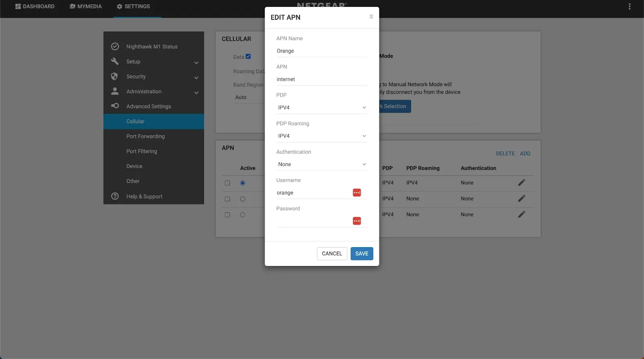This screenshot has width=644, height=359.
Task: Toggle the Data checkbox
Action: (248, 56)
